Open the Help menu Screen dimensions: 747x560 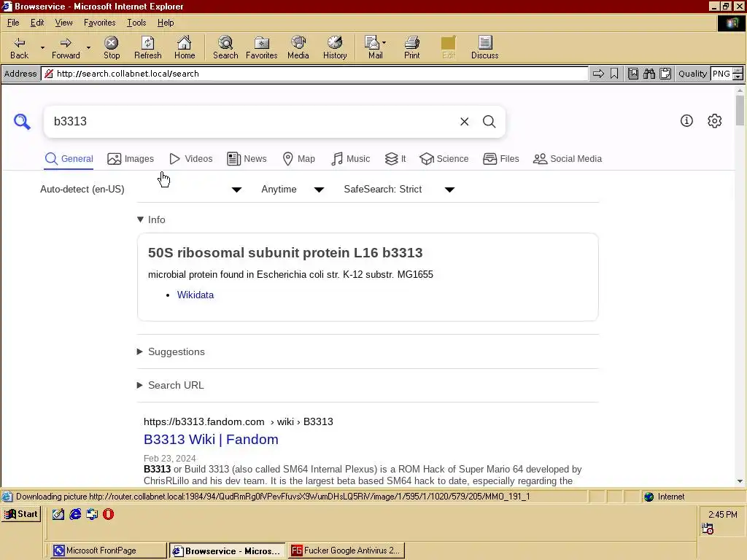166,23
